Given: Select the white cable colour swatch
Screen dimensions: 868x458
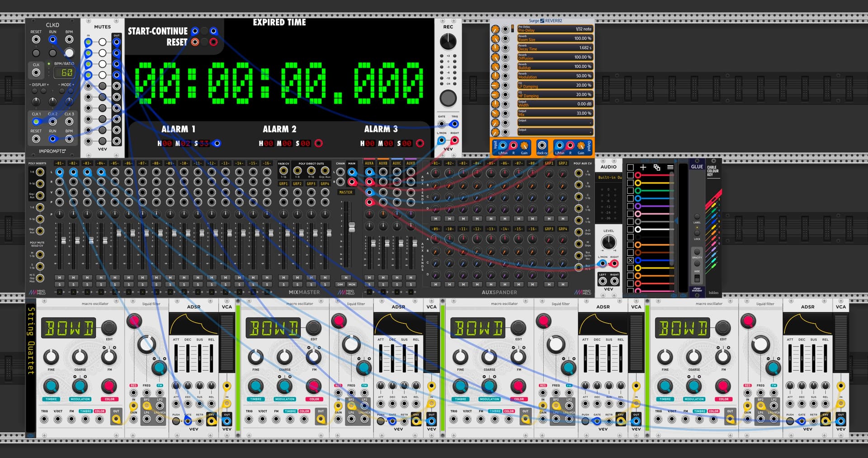Looking at the screenshot, I should tap(638, 229).
